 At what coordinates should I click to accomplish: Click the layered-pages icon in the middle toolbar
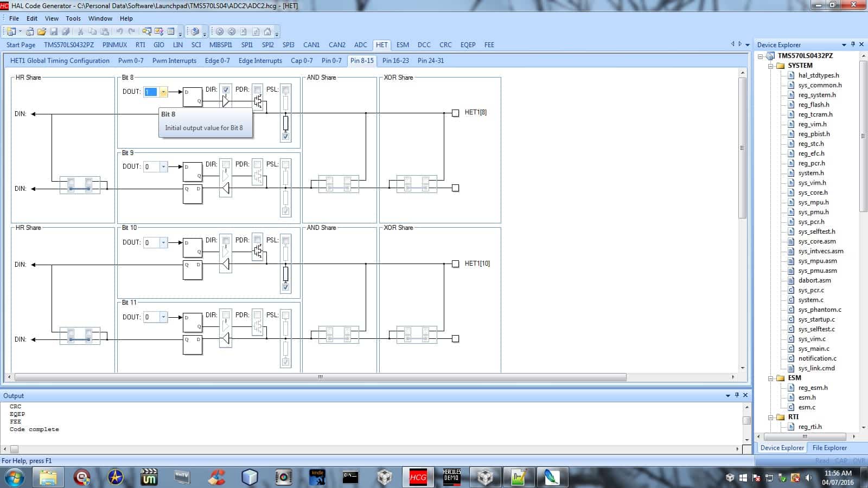195,31
